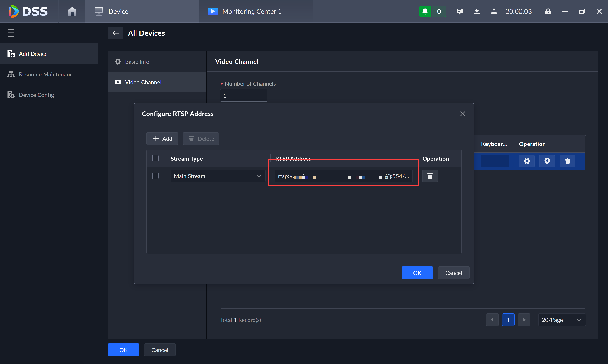Click the RTSP address input field
This screenshot has height=364, width=608.
344,176
